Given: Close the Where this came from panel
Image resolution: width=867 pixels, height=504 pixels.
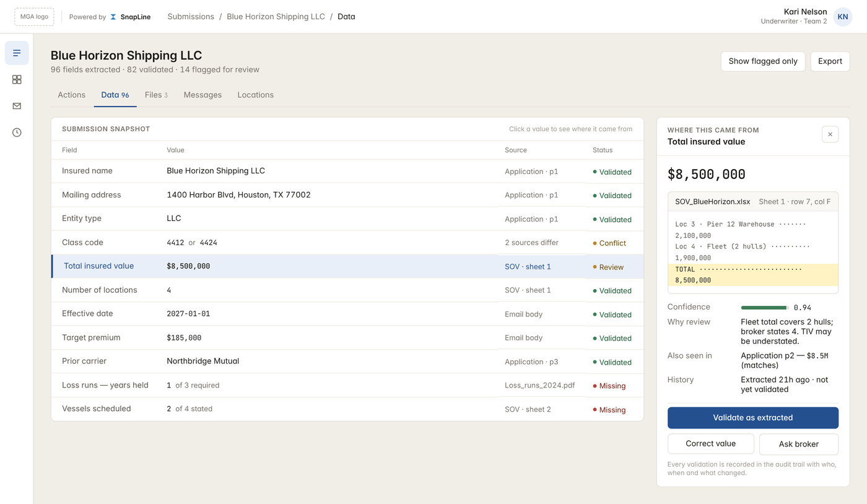Looking at the screenshot, I should tap(830, 134).
